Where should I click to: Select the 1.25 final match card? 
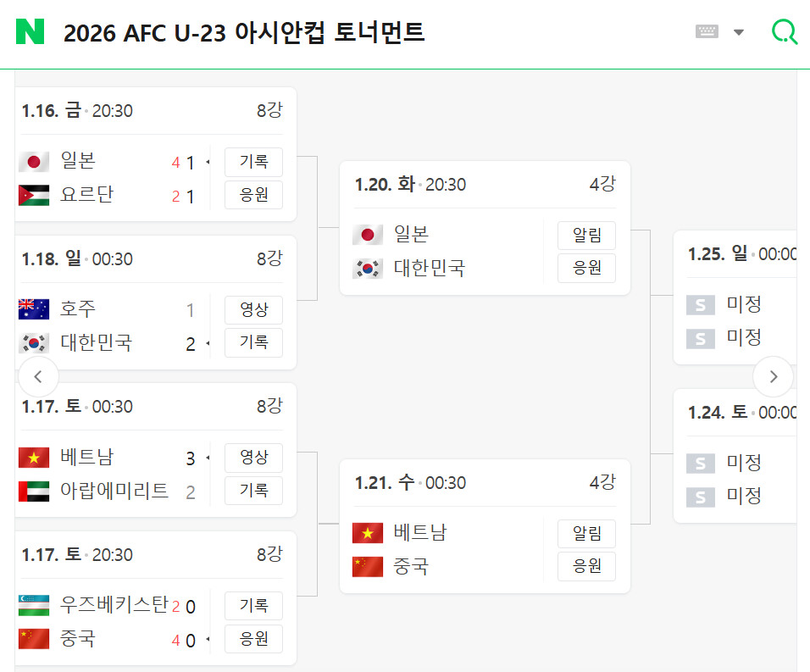click(735, 297)
